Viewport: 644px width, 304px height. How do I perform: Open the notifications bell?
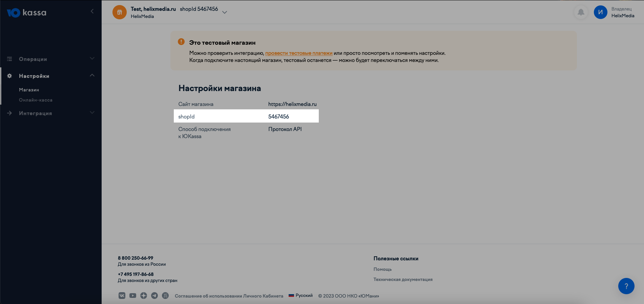[581, 13]
